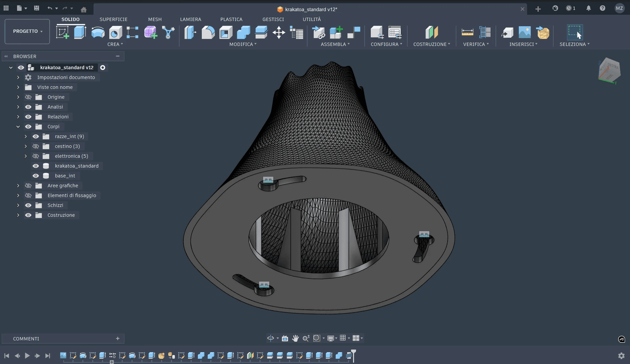
Task: Click the Orbit navigation icon
Action: pos(270,338)
